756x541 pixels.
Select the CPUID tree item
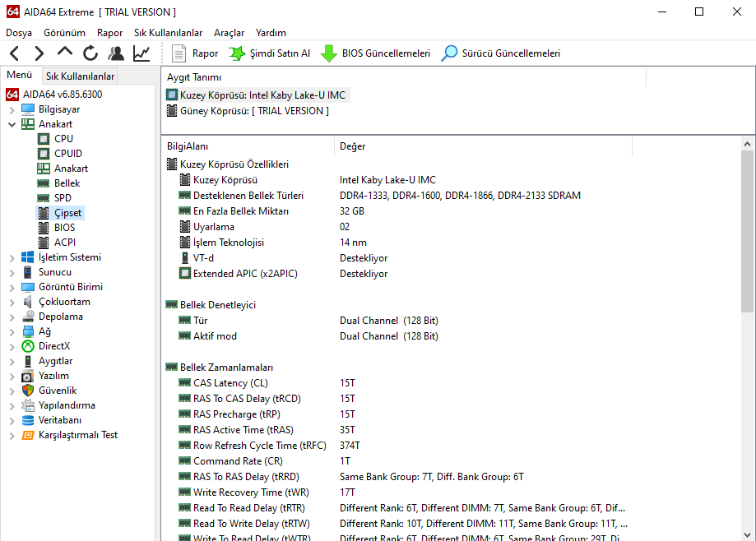(68, 154)
